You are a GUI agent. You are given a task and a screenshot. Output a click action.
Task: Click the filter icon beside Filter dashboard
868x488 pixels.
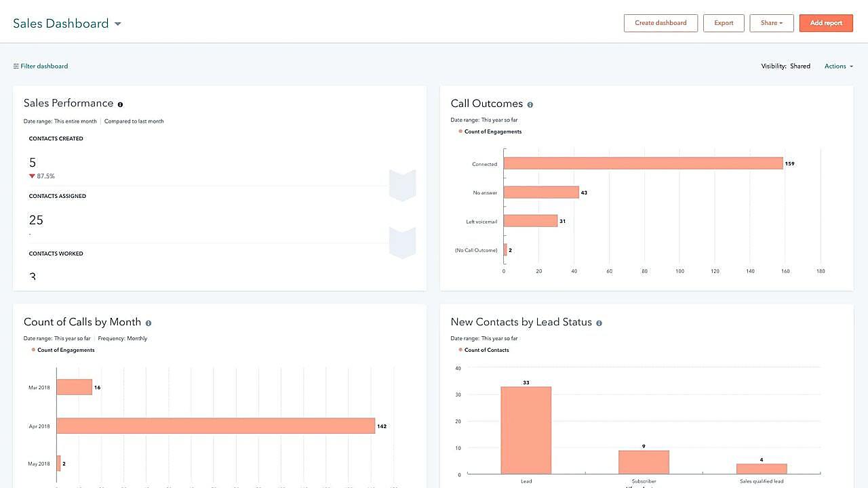tap(16, 66)
